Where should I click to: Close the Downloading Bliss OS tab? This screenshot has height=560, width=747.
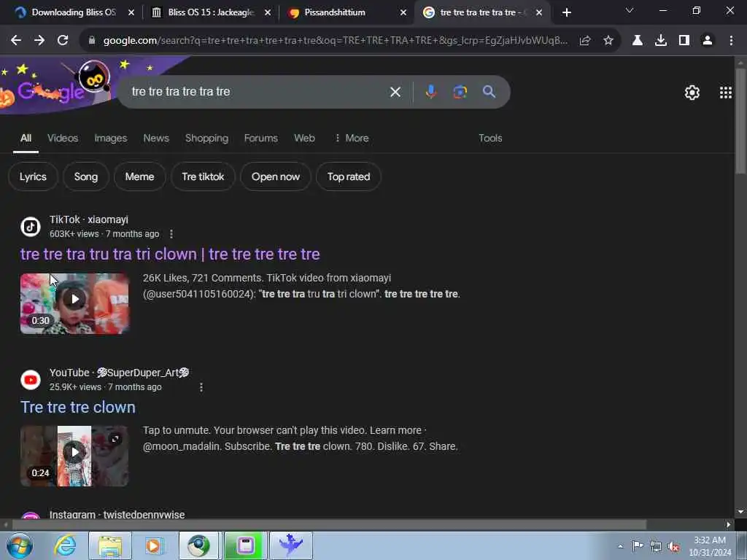[x=131, y=12]
